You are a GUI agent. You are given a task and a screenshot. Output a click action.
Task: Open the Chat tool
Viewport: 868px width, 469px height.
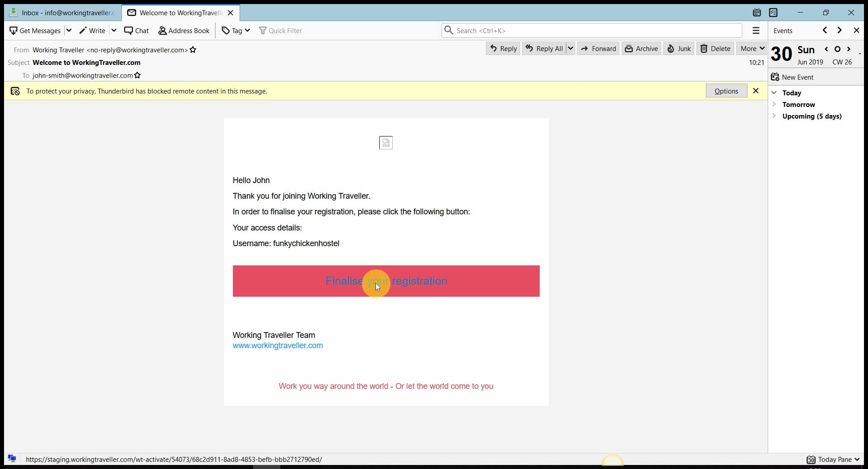[137, 30]
